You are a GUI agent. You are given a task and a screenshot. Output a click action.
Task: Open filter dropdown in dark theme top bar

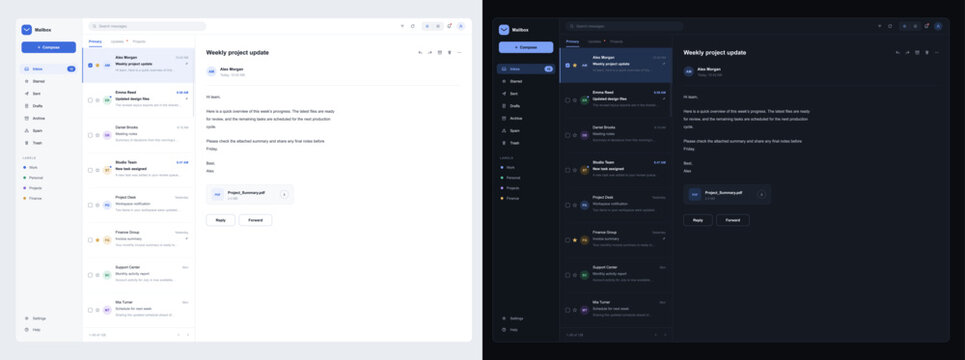(880, 26)
